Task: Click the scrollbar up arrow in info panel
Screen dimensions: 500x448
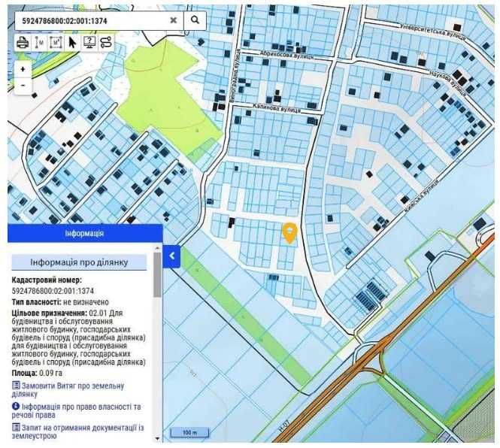Action: coord(157,248)
